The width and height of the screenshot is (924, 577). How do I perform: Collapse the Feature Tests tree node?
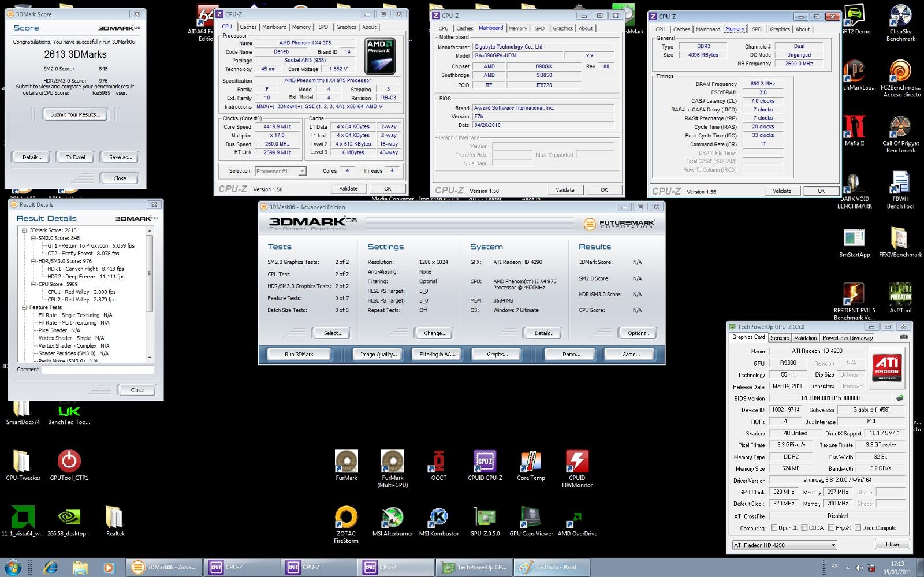(25, 307)
